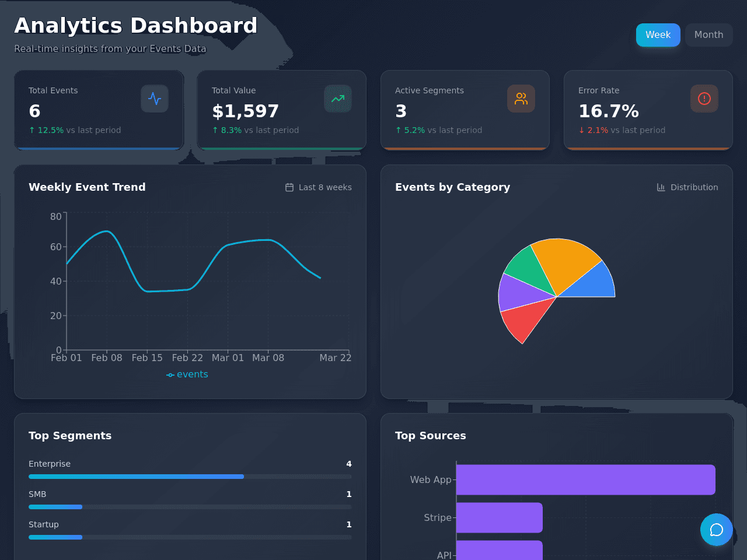Click the Stripe axis label
Image resolution: width=747 pixels, height=560 pixels.
pyautogui.click(x=438, y=517)
